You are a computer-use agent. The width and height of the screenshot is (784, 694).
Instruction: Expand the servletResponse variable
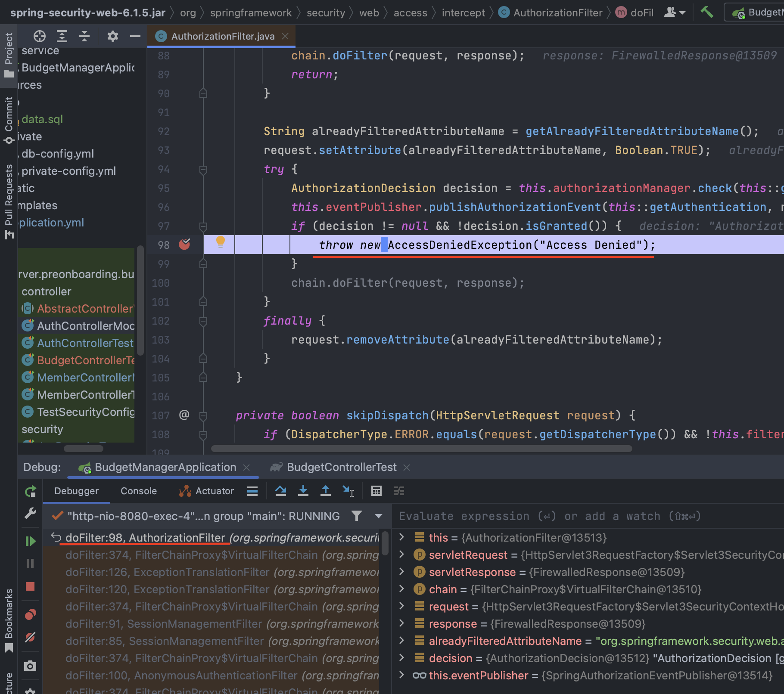(x=401, y=571)
